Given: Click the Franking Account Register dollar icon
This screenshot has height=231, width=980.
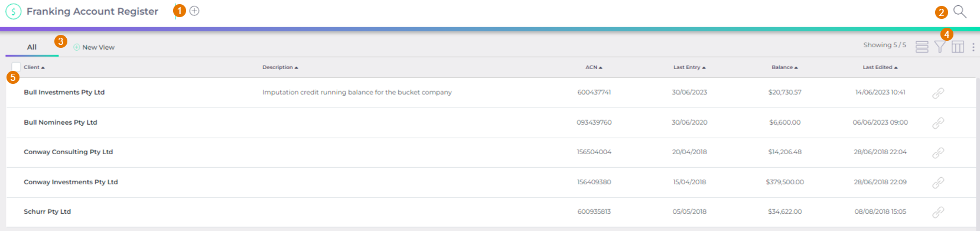Looking at the screenshot, I should [x=14, y=11].
